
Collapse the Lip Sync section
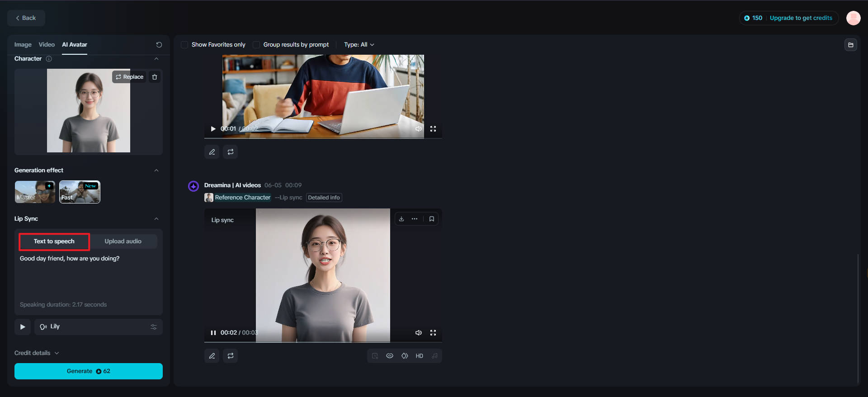(x=156, y=219)
